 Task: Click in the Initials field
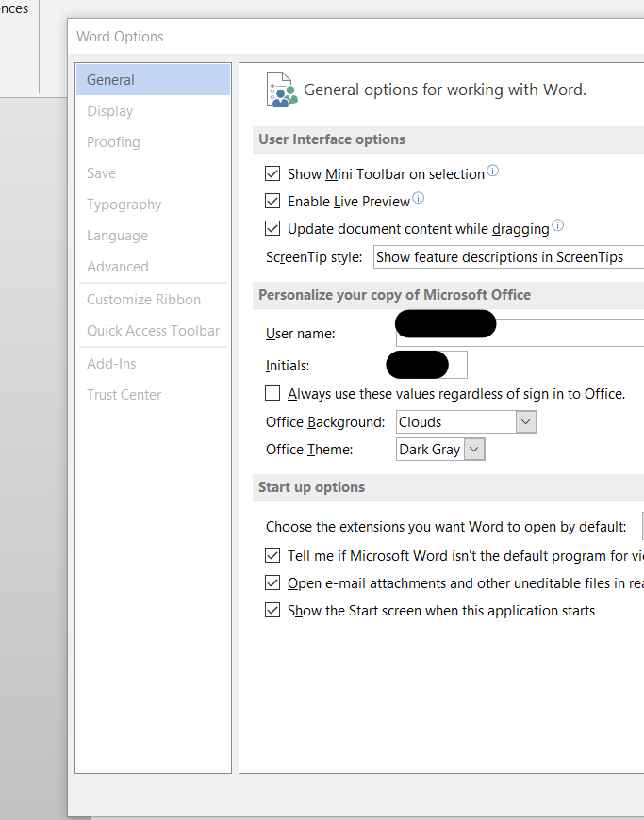(x=432, y=365)
